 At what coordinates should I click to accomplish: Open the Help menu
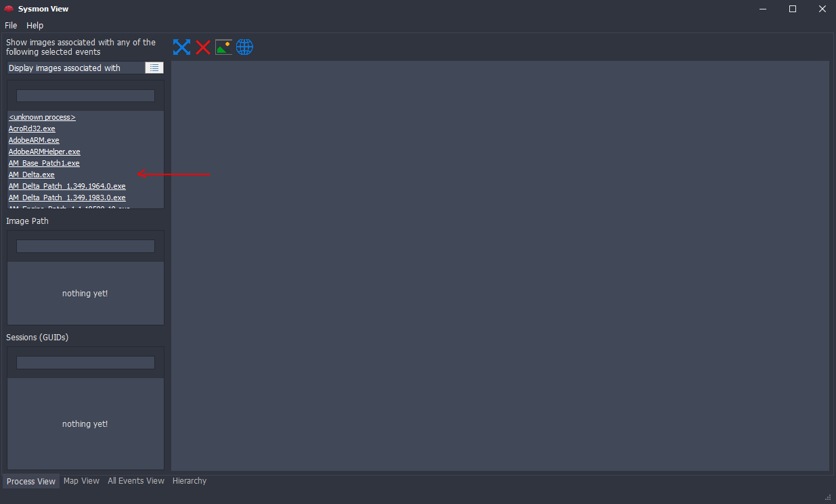click(35, 25)
